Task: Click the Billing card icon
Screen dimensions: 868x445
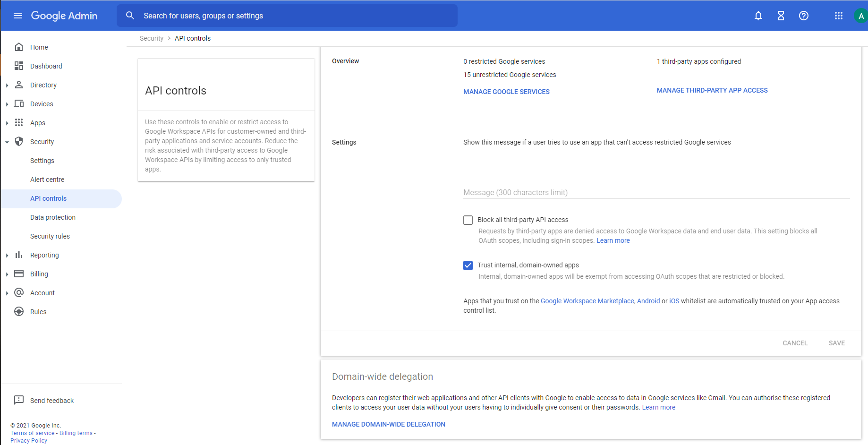Action: (19, 274)
